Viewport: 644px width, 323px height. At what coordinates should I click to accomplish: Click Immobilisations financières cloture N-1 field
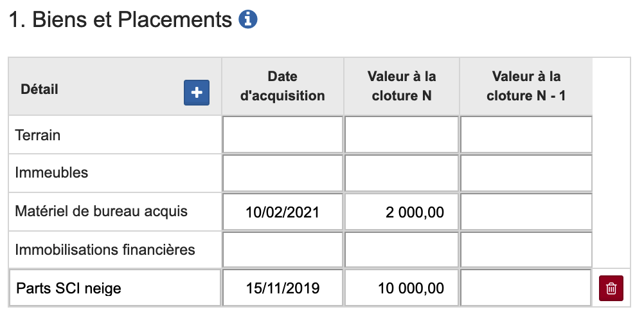tap(526, 250)
